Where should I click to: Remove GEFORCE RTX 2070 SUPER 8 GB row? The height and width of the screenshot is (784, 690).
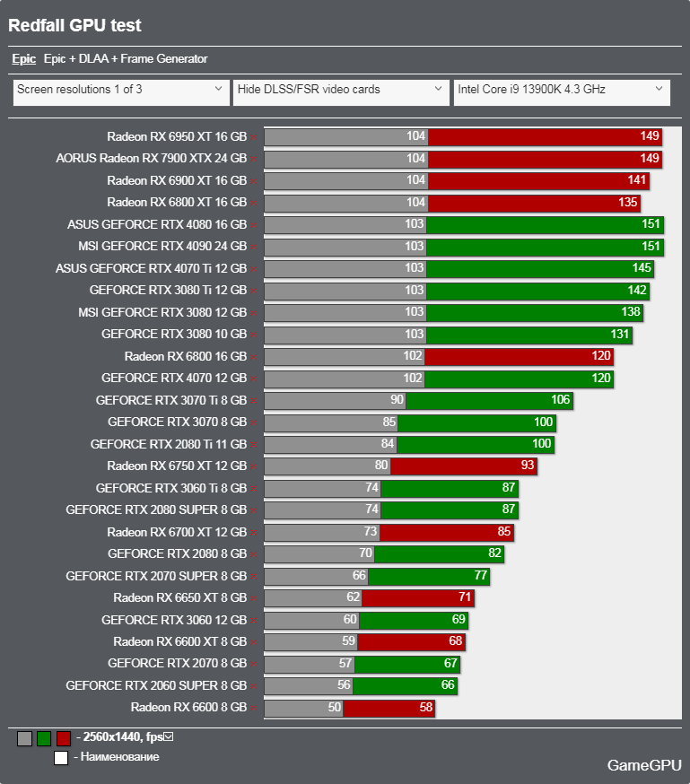coord(254,577)
